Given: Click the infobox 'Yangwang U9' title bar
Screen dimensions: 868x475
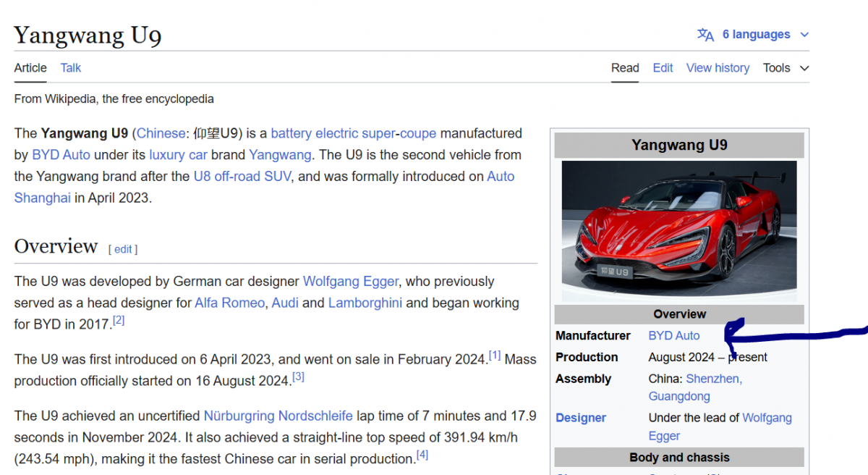Looking at the screenshot, I should click(x=679, y=145).
